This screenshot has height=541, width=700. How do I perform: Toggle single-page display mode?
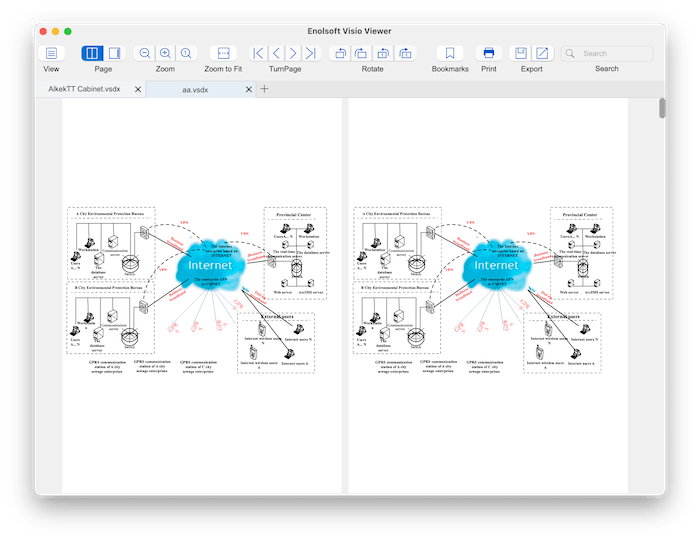click(x=114, y=53)
